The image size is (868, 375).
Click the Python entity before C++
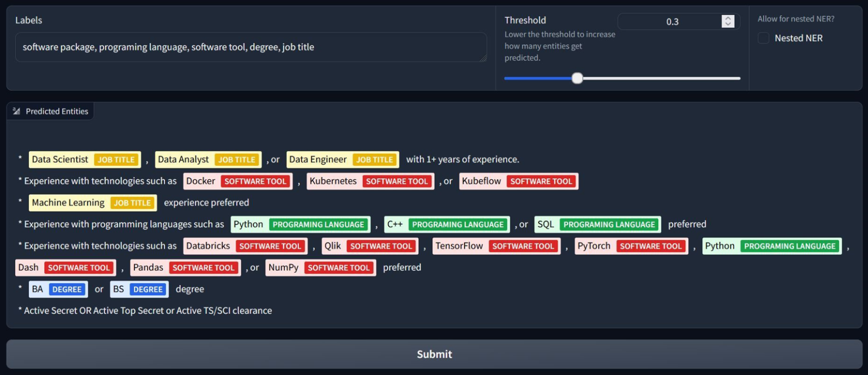[x=301, y=224]
